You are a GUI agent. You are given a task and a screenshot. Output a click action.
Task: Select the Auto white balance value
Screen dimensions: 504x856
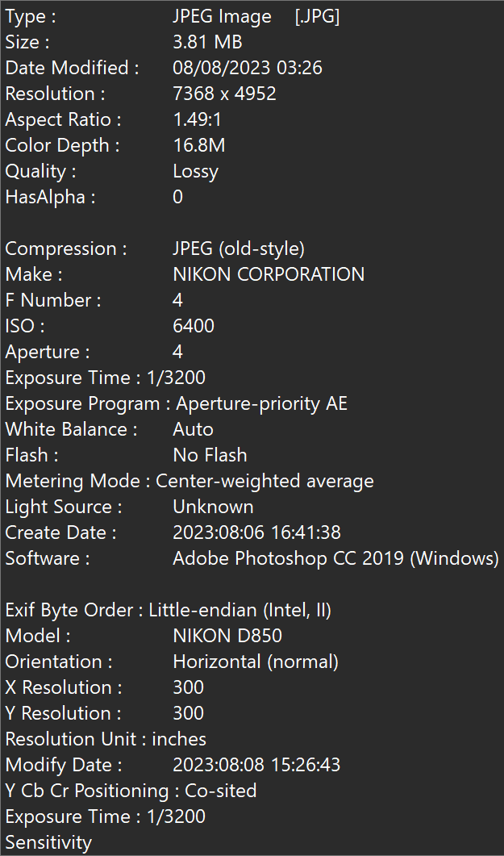pos(193,429)
